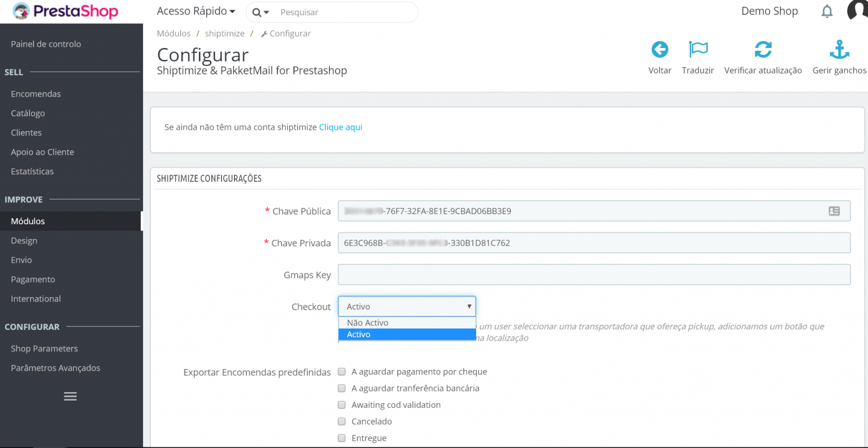Click the search magnifier icon
Image resolution: width=868 pixels, height=448 pixels.
pyautogui.click(x=257, y=12)
